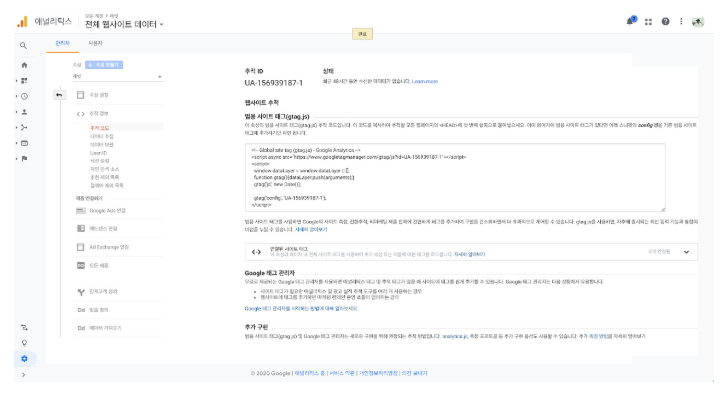The width and height of the screenshot is (726, 417).
Task: Click the property settings page icon
Action: point(81,95)
